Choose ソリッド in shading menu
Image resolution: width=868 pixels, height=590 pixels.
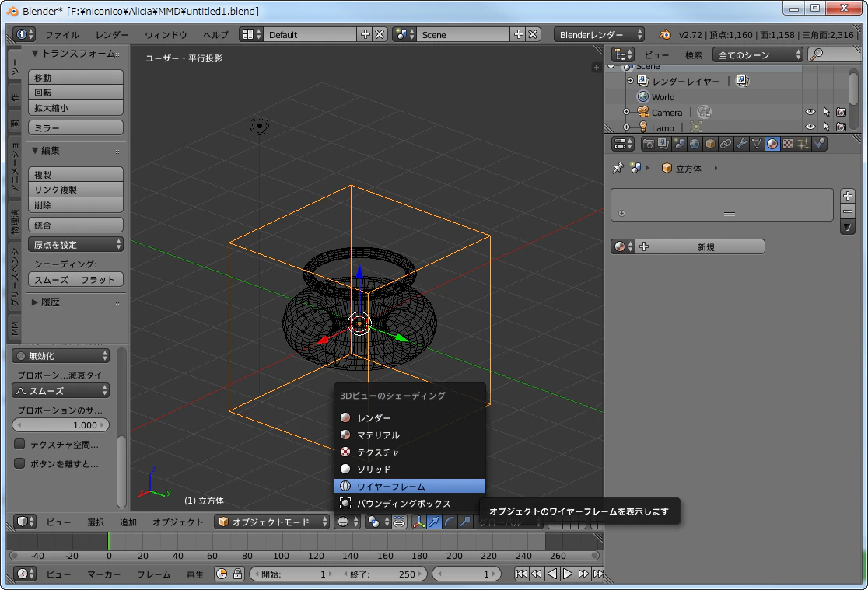410,469
